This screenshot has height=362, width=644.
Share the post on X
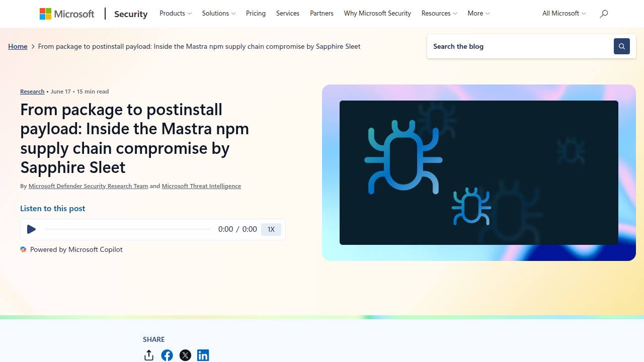tap(185, 355)
